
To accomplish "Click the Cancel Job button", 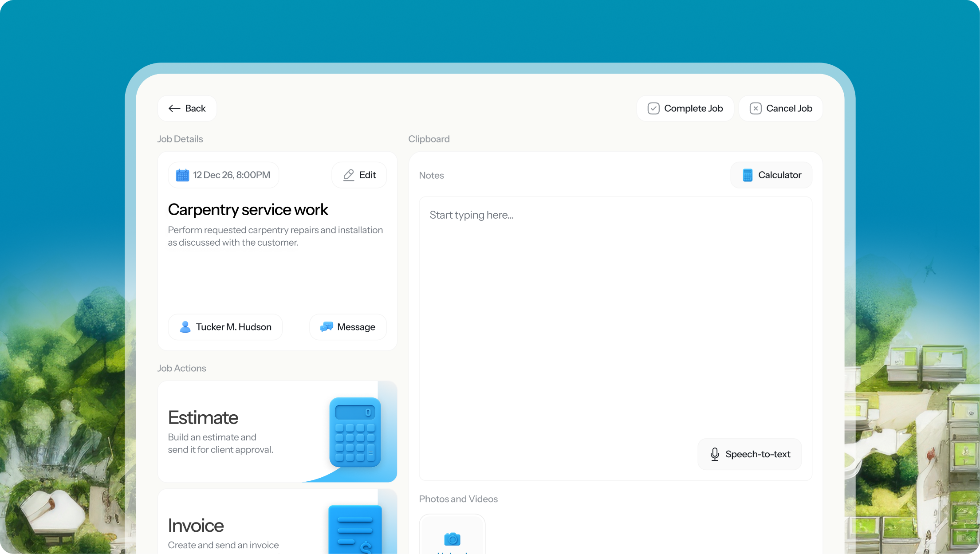I will (x=781, y=109).
